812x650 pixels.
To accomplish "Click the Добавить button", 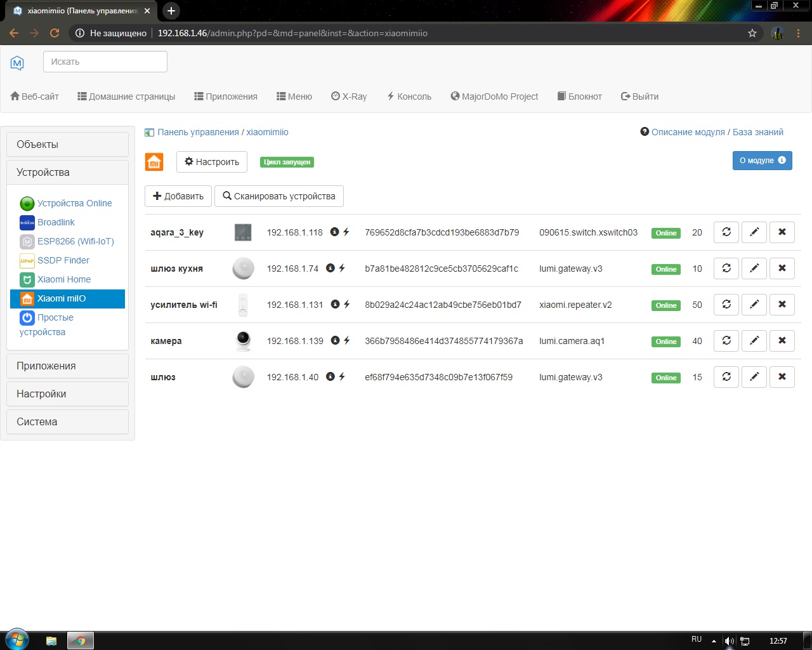I will point(178,196).
